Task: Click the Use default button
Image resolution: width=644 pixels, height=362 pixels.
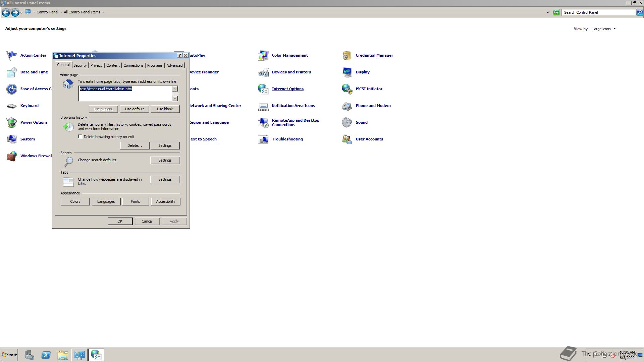Action: click(134, 109)
